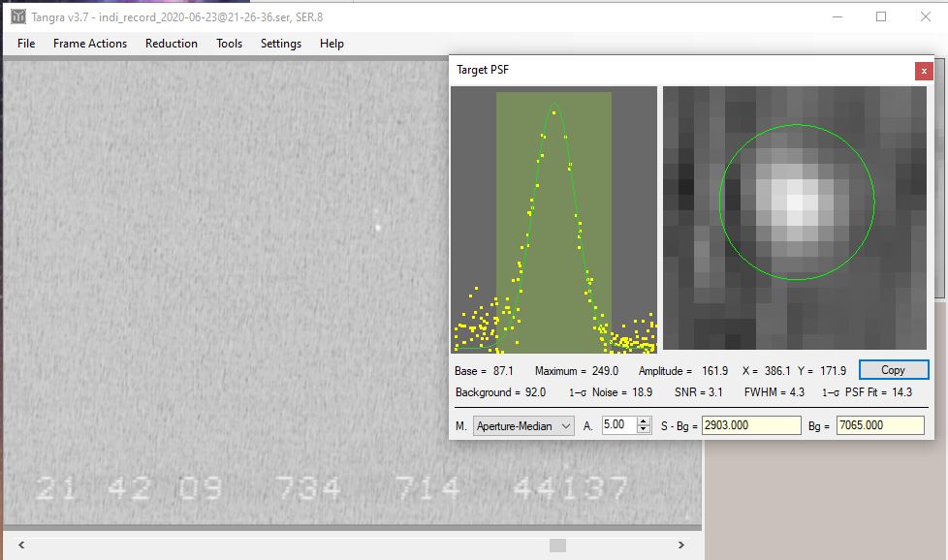Close the Target PSF dialog
Image resolution: width=948 pixels, height=560 pixels.
tap(924, 71)
